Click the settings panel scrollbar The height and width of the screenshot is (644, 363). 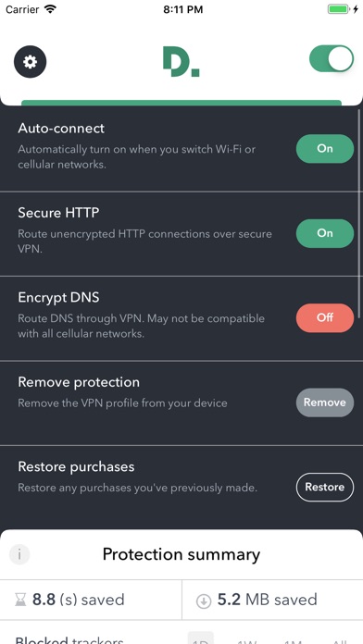[x=360, y=213]
